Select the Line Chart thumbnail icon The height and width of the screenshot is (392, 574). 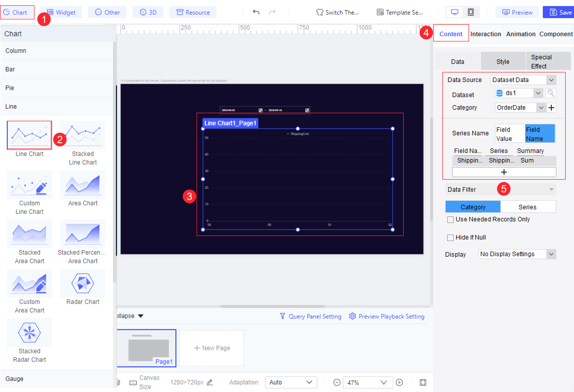tap(29, 135)
